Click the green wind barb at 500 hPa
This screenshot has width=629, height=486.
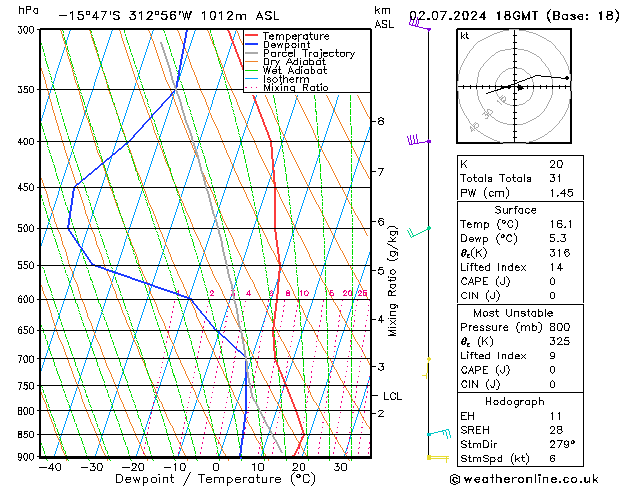pos(419,231)
